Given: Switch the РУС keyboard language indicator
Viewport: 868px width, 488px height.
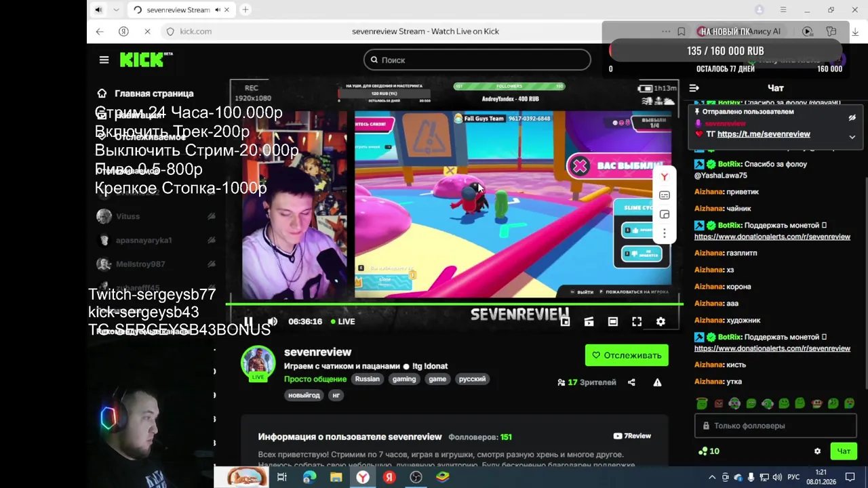Looking at the screenshot, I should [793, 477].
